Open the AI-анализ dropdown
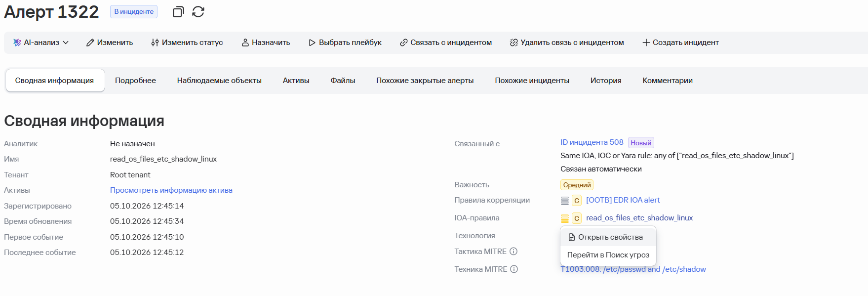 41,42
